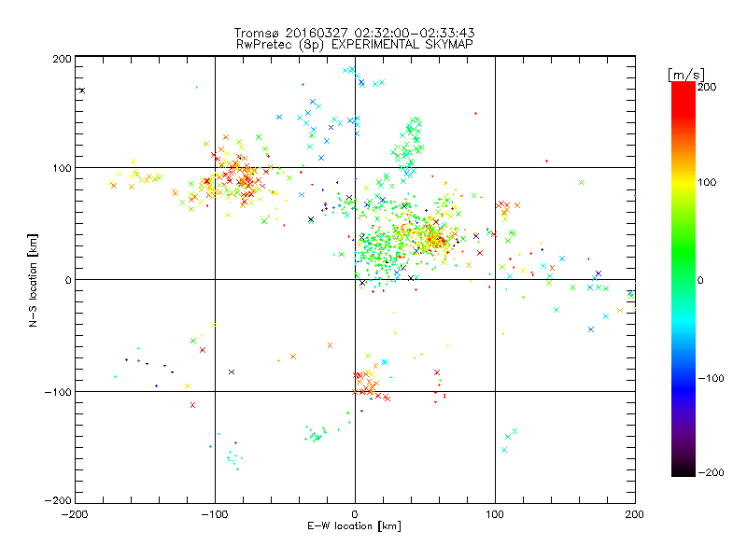
Task: Pick the colorbar tick label 100
Action: point(707,182)
